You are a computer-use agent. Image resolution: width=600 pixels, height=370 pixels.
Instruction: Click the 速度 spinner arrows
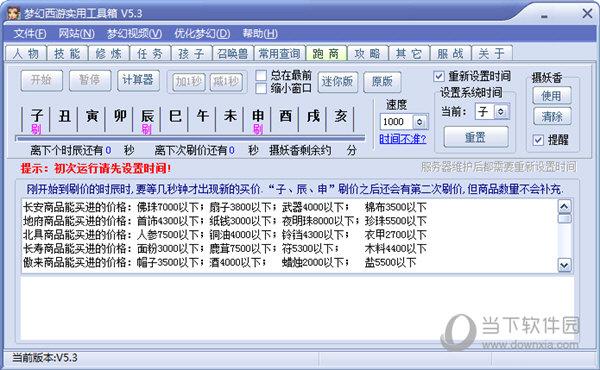pos(419,122)
